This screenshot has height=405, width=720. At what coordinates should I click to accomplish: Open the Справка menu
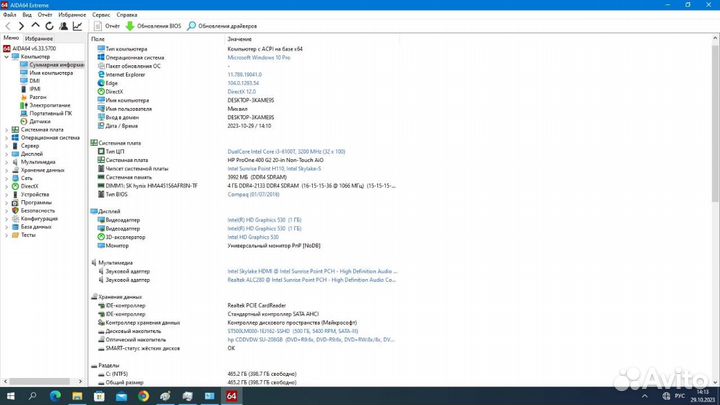(x=126, y=15)
